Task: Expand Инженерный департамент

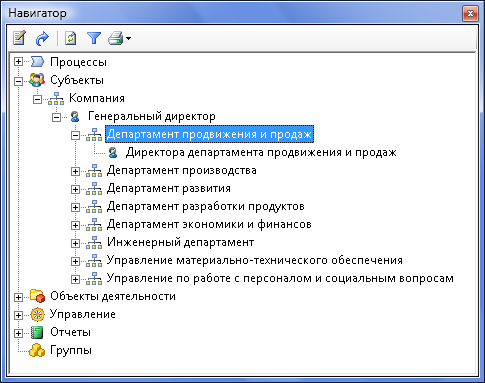Action: coord(76,243)
